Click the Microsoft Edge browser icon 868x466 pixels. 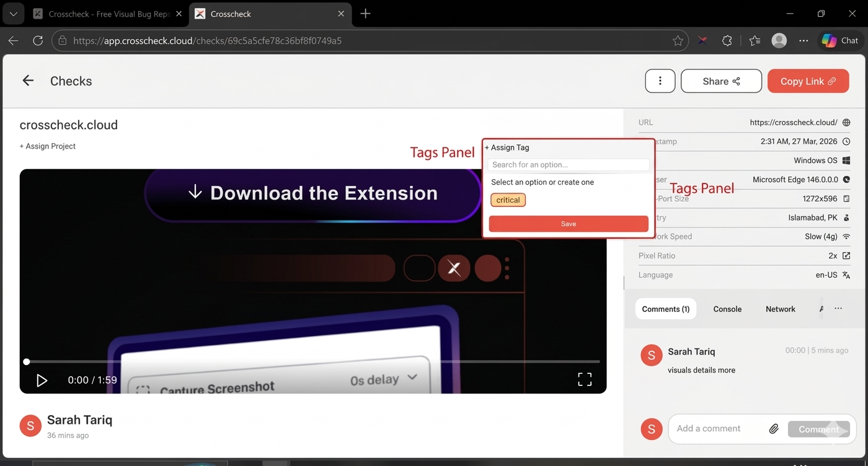click(847, 179)
